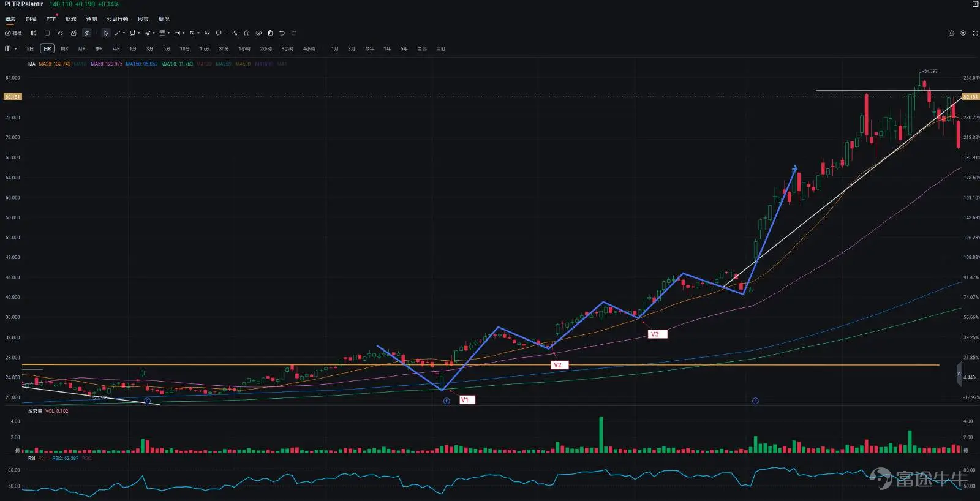Enable the magnet snap tool
This screenshot has height=501, width=980.
[x=247, y=33]
